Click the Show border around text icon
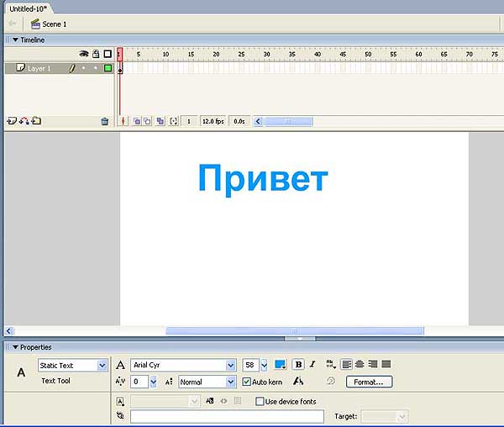This screenshot has height=427, width=504. coord(238,401)
